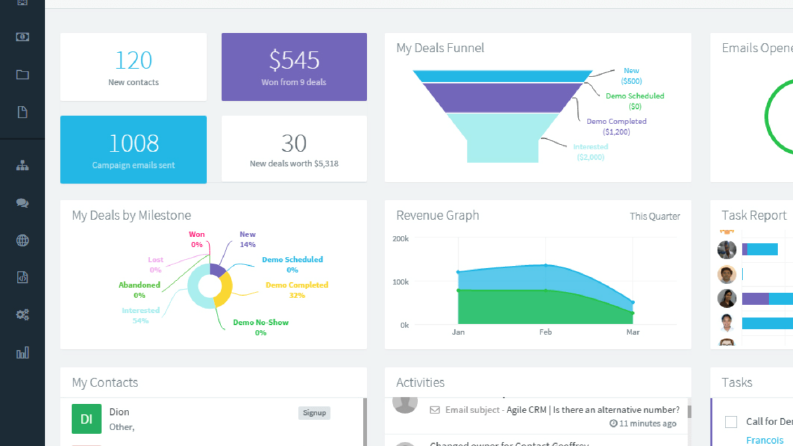This screenshot has width=793, height=446.
Task: Open the Documents page icon in sidebar
Action: (x=22, y=112)
